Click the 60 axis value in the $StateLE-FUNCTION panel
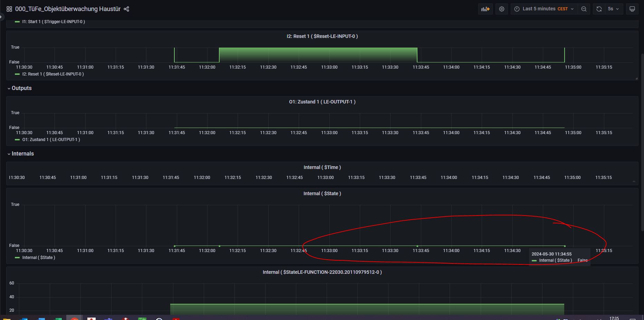The height and width of the screenshot is (320, 644). [x=12, y=283]
